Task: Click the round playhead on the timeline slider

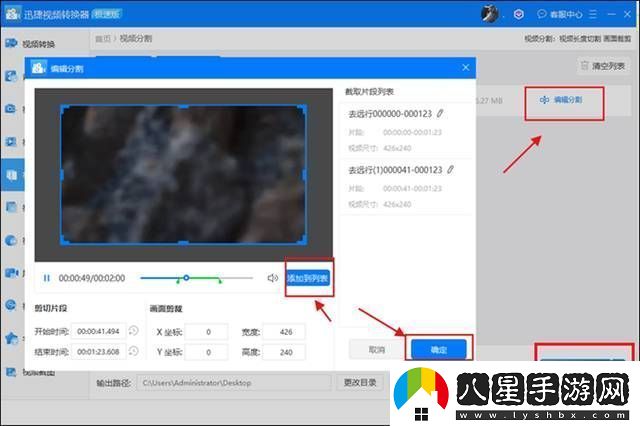Action: [186, 277]
